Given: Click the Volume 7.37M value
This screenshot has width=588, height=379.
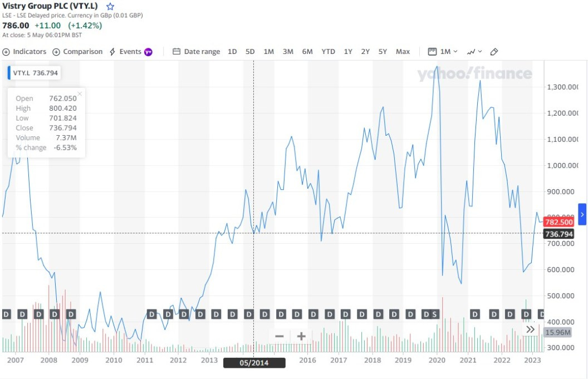Looking at the screenshot, I should pyautogui.click(x=66, y=137).
